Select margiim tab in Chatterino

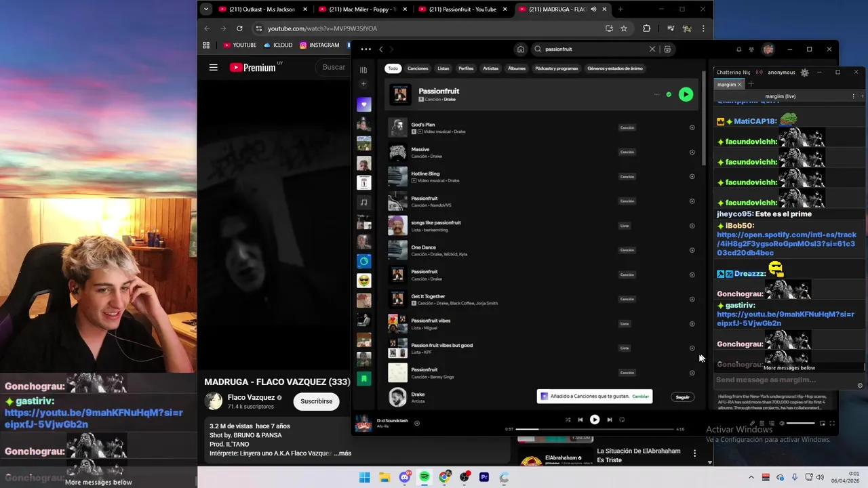[x=727, y=85]
